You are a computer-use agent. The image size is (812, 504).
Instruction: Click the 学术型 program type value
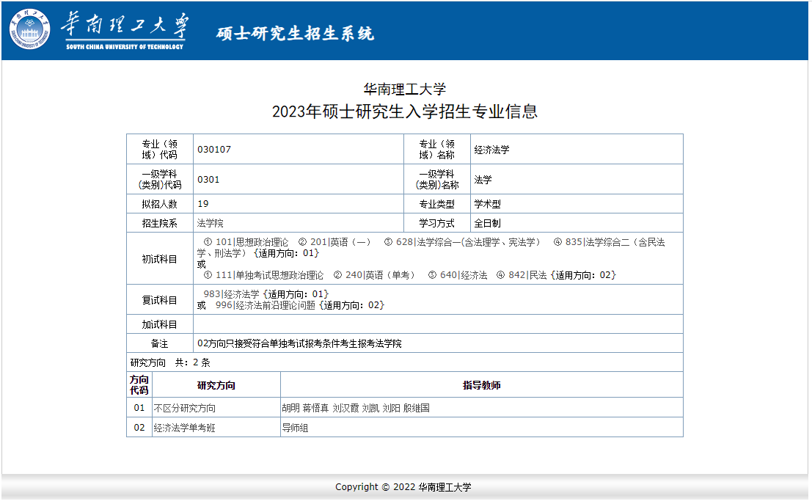coord(487,204)
